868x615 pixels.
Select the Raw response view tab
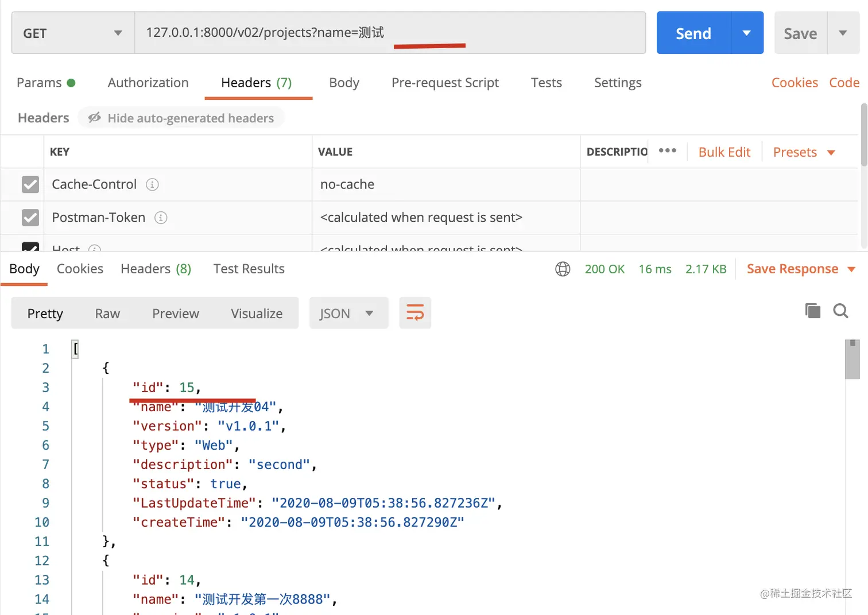(x=107, y=314)
